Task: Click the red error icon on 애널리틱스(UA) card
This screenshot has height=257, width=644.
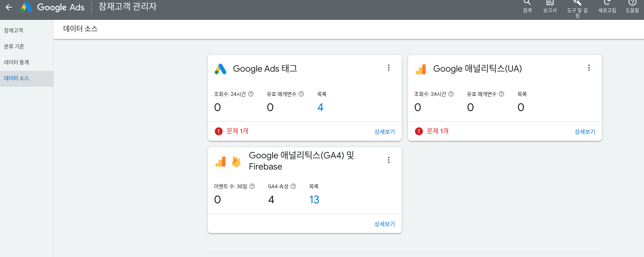Action: click(x=419, y=131)
